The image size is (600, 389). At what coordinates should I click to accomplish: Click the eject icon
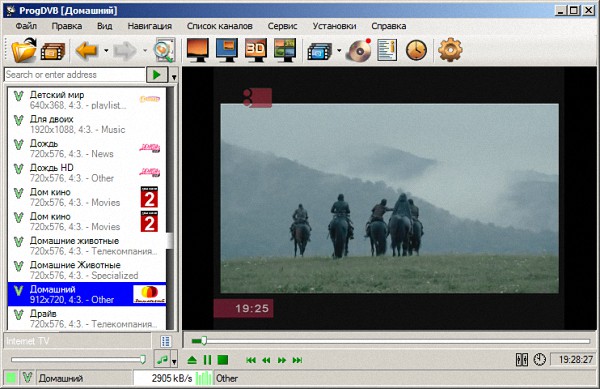click(x=192, y=360)
